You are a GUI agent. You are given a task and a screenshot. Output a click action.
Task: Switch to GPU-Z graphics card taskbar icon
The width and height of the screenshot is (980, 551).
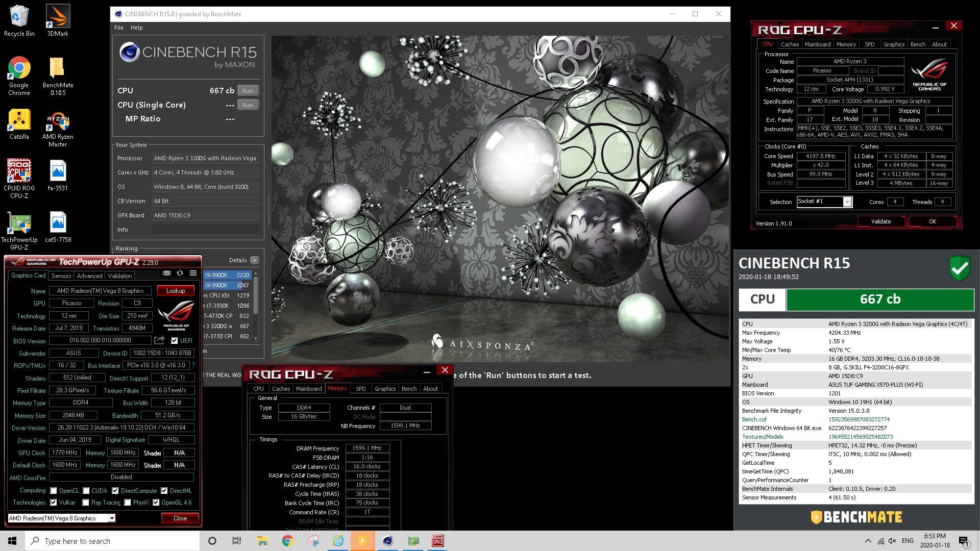click(x=413, y=541)
